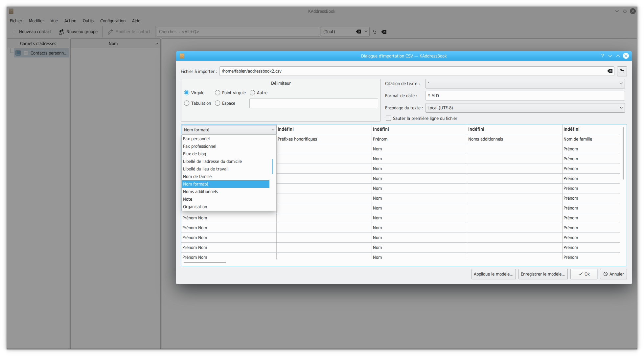Open Encodage du texte dropdown
This screenshot has width=644, height=356.
[x=525, y=108]
